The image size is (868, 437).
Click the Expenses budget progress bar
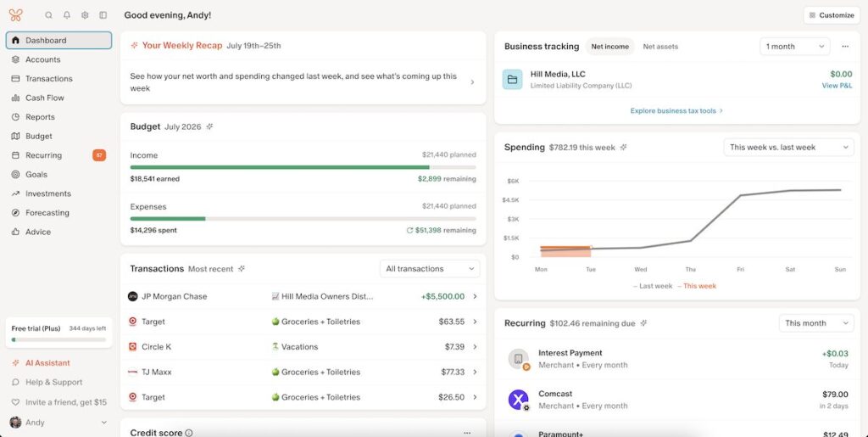[x=303, y=219]
